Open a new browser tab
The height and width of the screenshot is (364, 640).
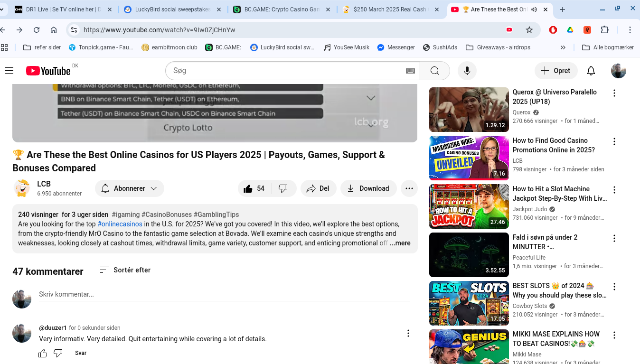563,9
